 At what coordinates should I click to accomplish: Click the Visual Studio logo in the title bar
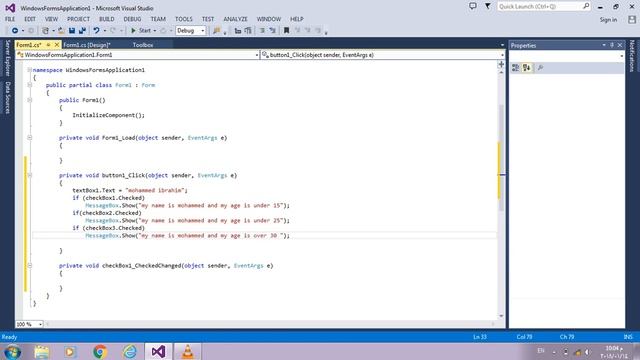point(10,8)
